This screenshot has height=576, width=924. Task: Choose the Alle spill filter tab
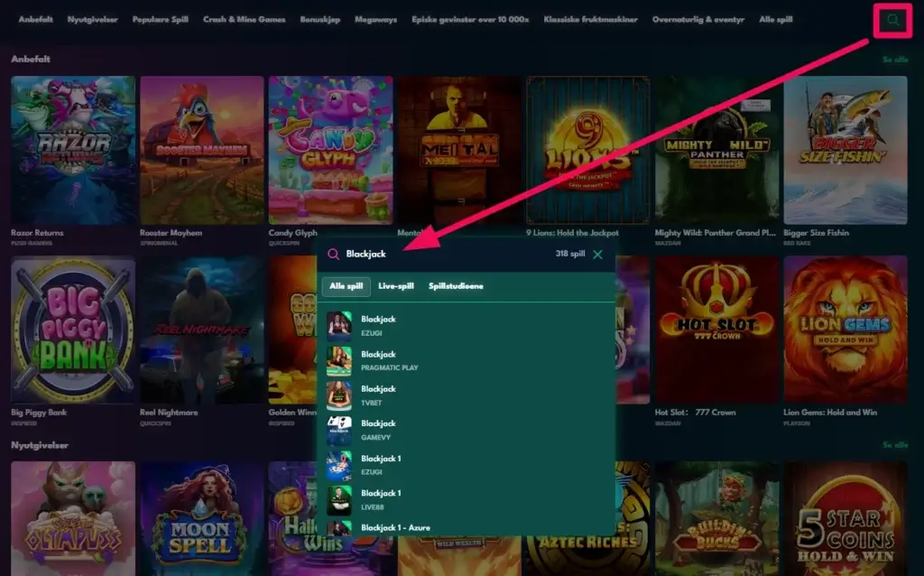coord(346,286)
